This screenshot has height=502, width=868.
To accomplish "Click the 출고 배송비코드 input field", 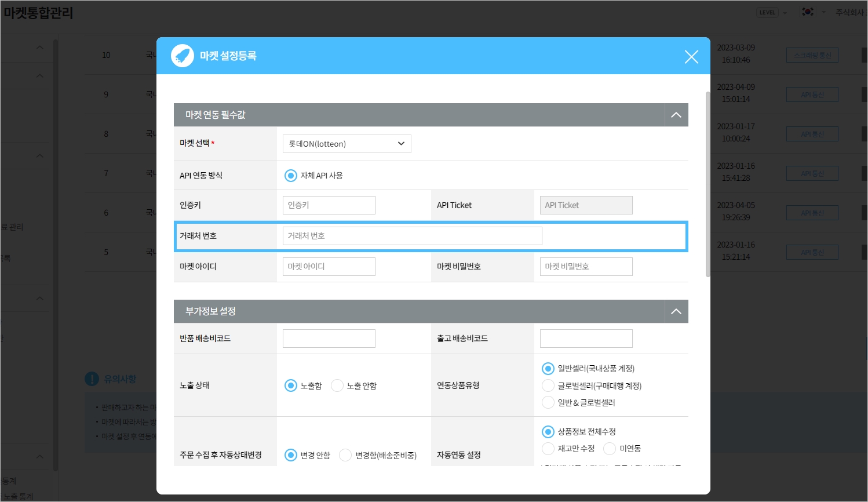I will (586, 339).
